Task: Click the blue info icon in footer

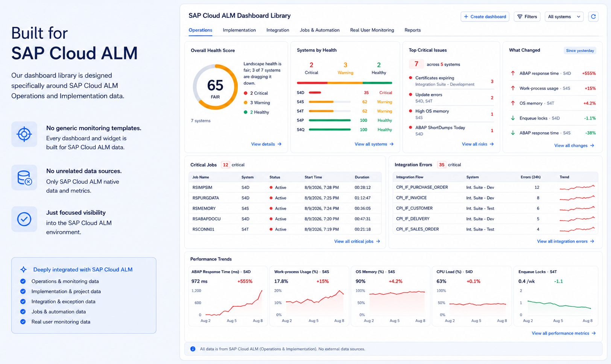Action: pyautogui.click(x=193, y=349)
